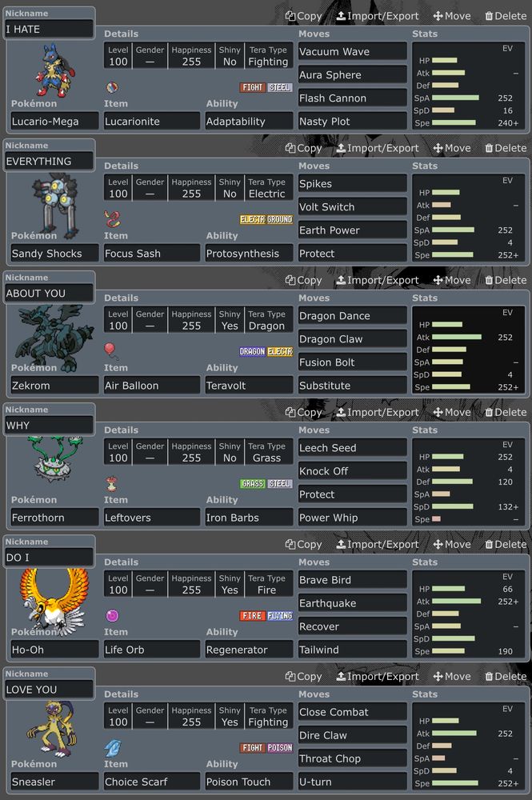
Task: Click the Focus Sash item icon
Action: click(112, 219)
